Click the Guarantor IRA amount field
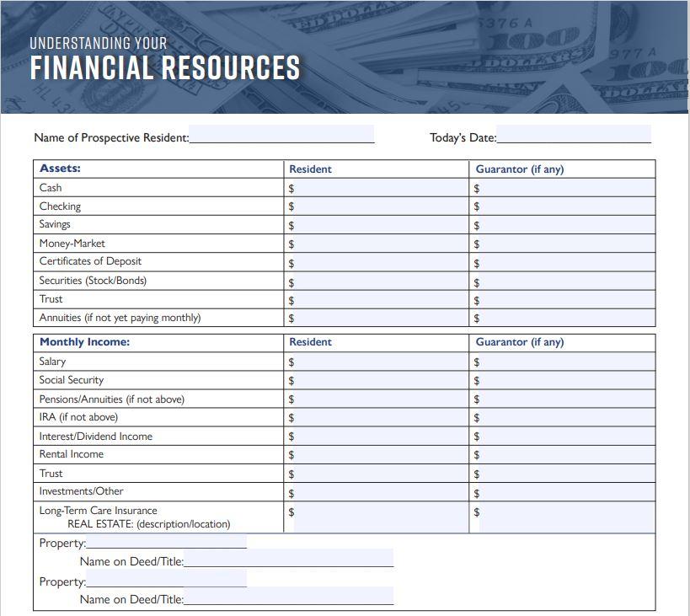The height and width of the screenshot is (616, 690). point(567,417)
